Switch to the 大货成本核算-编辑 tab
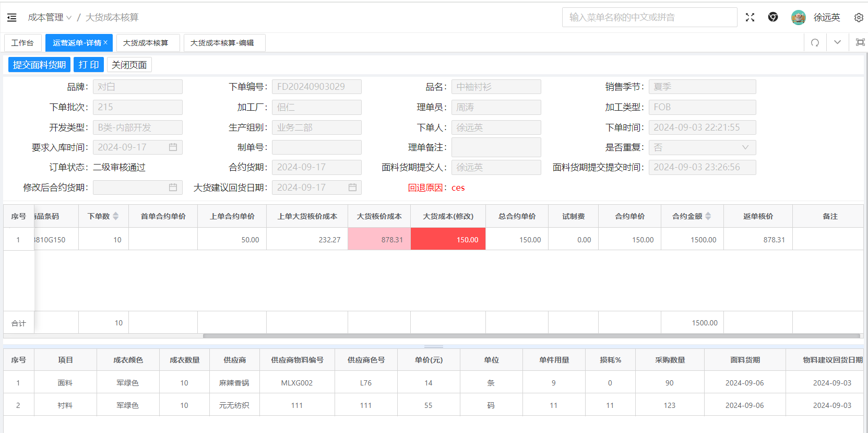 pyautogui.click(x=222, y=43)
